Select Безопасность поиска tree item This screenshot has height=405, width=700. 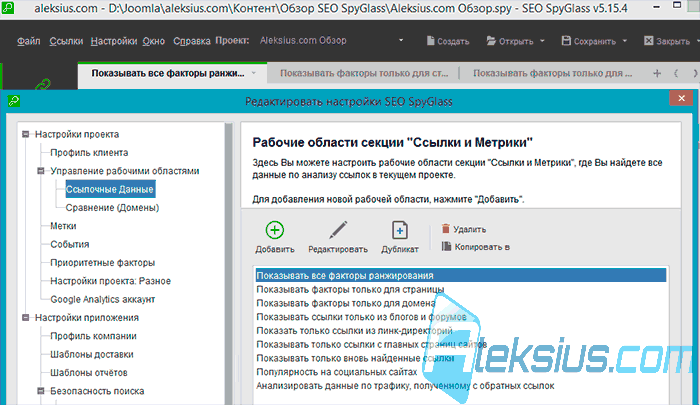[x=97, y=391]
